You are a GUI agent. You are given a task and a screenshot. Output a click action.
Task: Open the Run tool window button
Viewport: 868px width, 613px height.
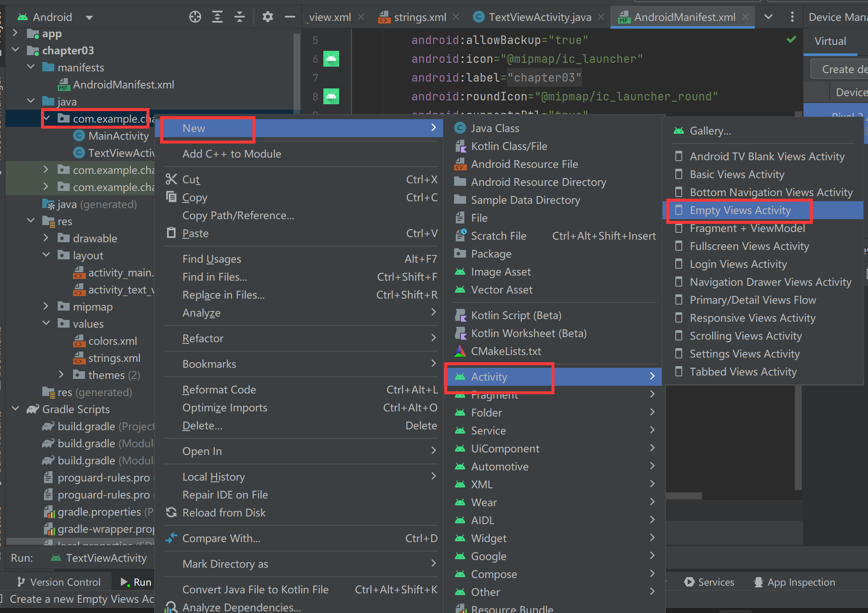136,582
